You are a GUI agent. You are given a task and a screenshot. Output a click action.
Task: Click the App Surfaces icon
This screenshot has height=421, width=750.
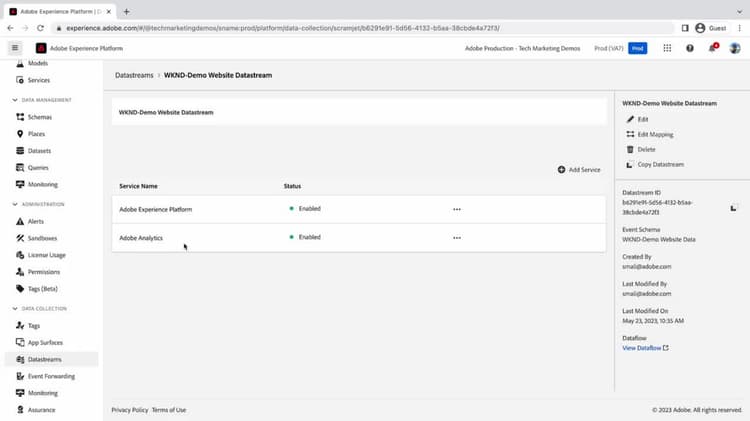coord(20,343)
